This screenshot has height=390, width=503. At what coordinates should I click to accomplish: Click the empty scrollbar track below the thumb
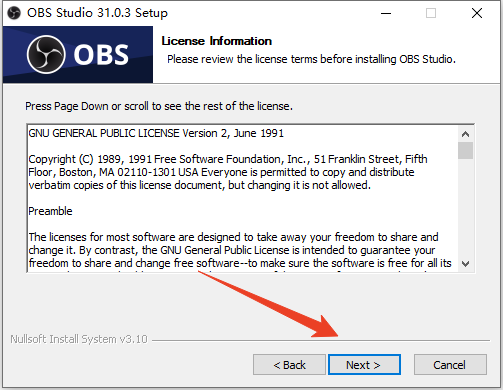point(465,208)
